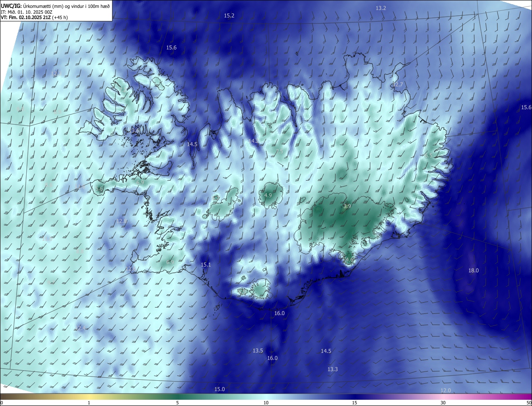
Task: Click the 'IT: Mið. 01. 10. 2025 00Z' line
Action: 26,12
